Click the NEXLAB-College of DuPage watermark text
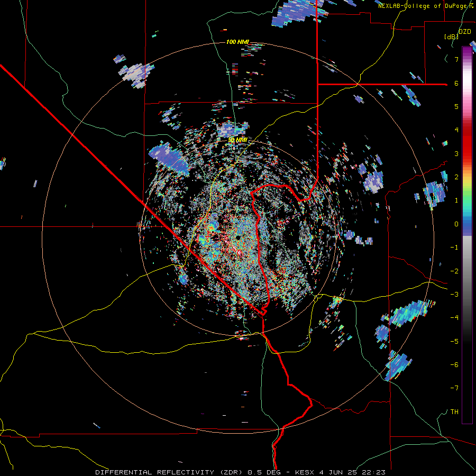 click(x=426, y=6)
